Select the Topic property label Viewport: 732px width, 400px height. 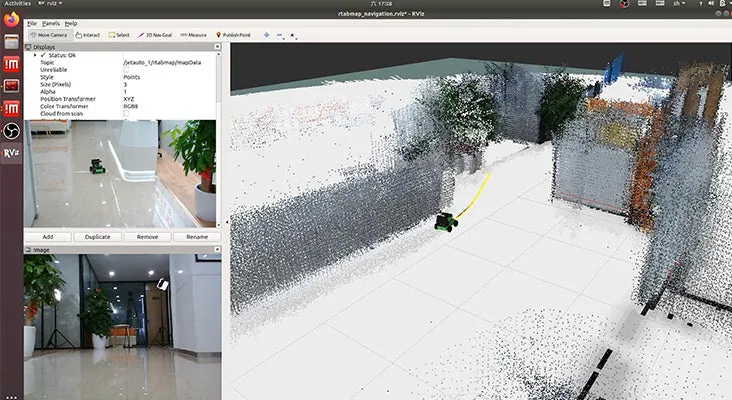tap(47, 63)
